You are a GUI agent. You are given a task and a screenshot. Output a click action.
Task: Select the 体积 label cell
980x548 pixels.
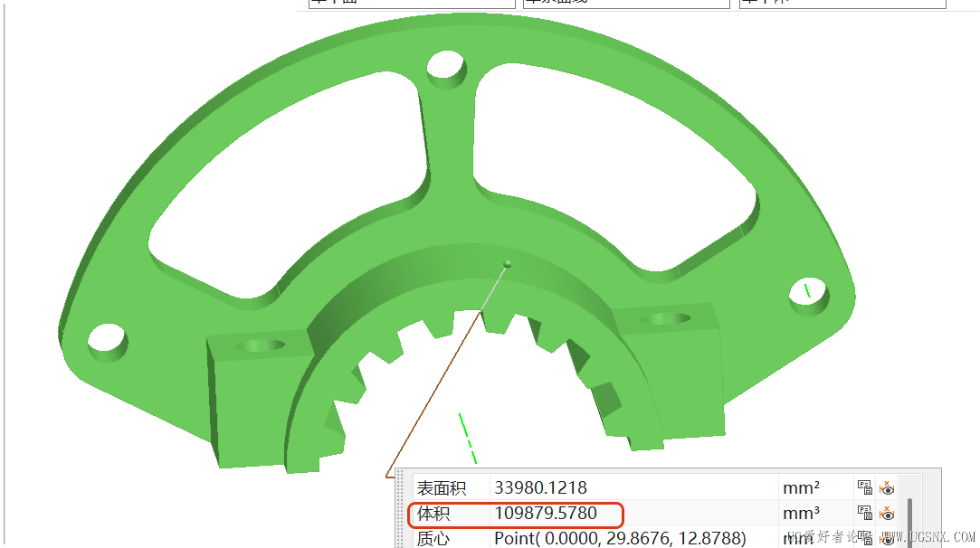[x=451, y=513]
